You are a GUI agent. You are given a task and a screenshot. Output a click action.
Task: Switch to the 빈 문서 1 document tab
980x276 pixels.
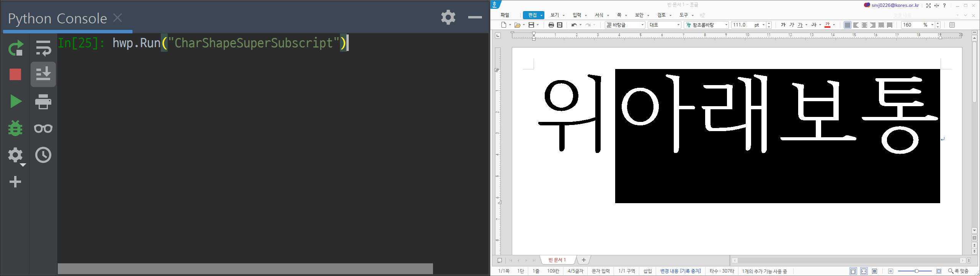tap(557, 260)
